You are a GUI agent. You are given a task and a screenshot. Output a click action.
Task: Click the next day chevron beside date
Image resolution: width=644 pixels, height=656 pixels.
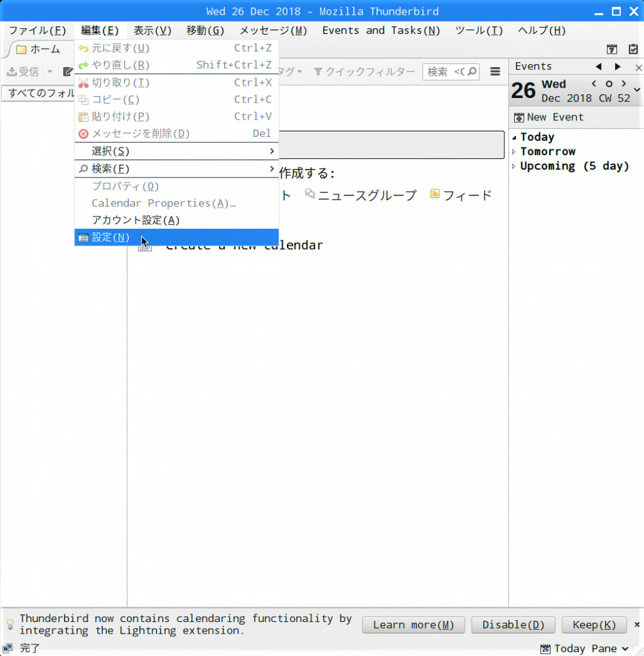click(624, 84)
